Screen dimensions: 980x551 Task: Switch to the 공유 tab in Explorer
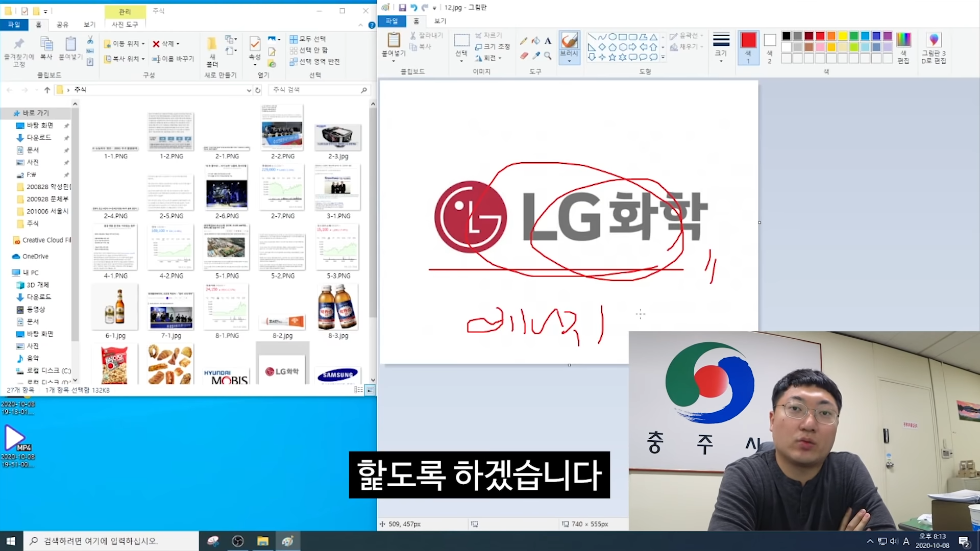coord(62,24)
